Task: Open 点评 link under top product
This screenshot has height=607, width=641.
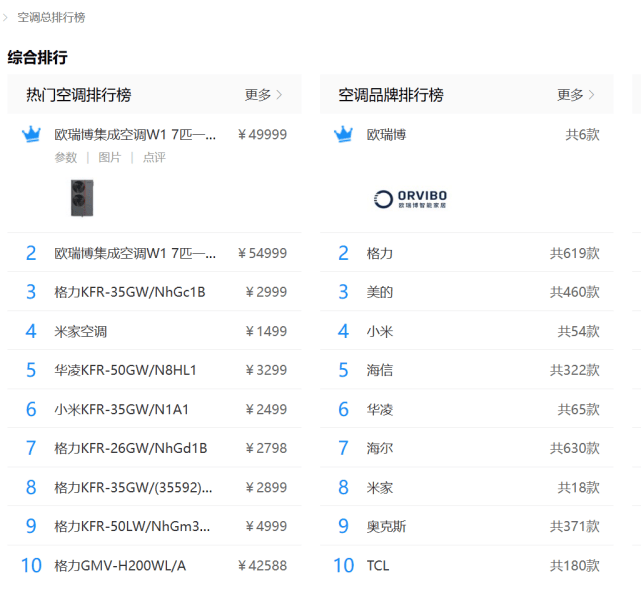Action: [x=154, y=157]
